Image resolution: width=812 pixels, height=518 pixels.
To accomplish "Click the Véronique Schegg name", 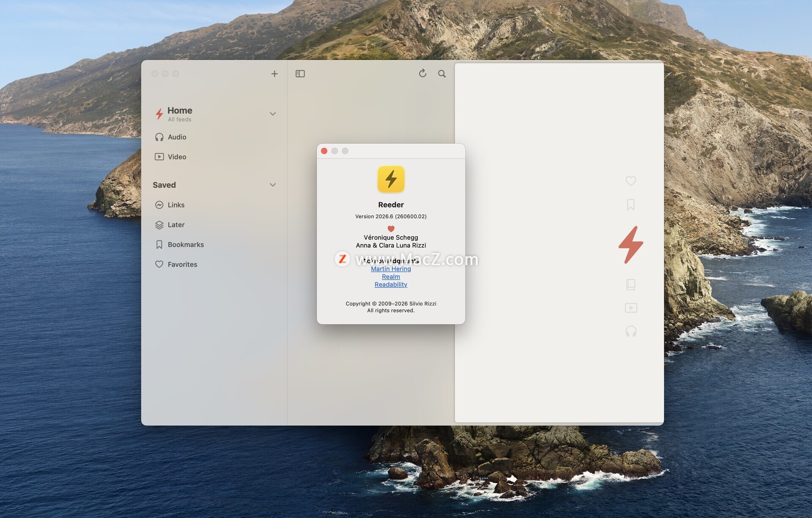I will click(391, 238).
